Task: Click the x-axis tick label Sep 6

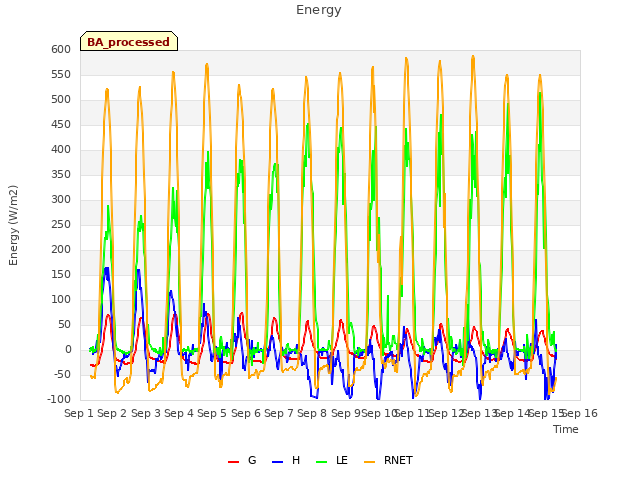Action: click(x=246, y=413)
